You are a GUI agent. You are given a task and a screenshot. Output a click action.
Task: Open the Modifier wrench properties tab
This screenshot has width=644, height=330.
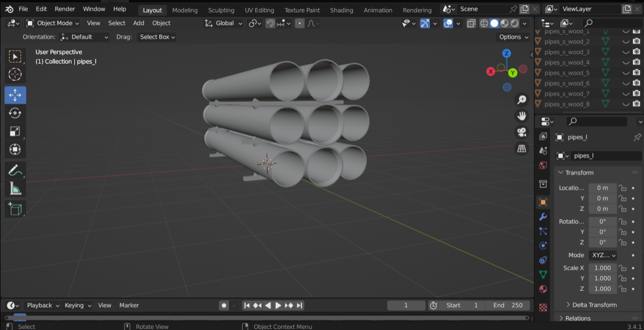[x=543, y=217]
